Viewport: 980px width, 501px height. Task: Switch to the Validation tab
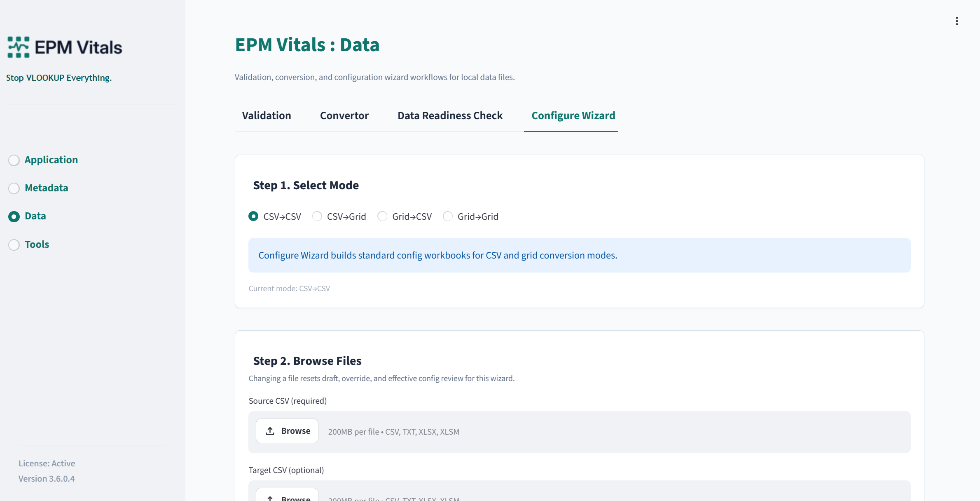tap(267, 115)
